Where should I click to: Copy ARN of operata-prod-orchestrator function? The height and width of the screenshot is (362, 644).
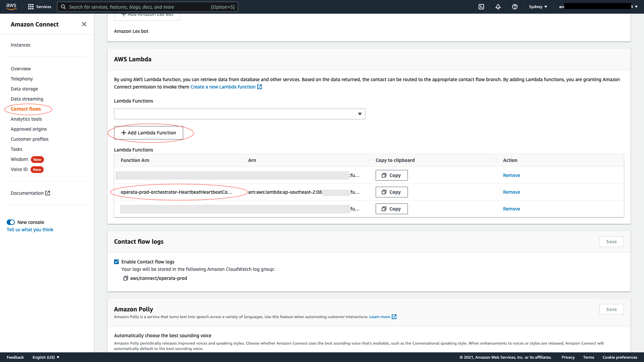click(391, 192)
